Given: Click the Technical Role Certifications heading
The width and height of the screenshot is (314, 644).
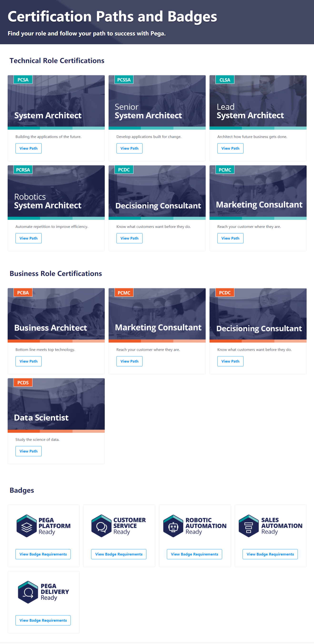Looking at the screenshot, I should coord(57,61).
